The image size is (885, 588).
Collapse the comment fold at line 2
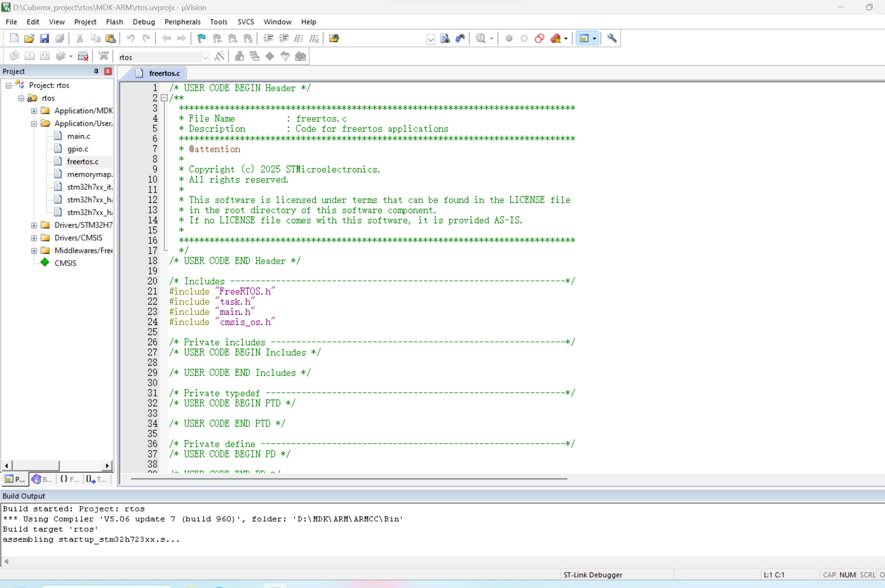(164, 98)
